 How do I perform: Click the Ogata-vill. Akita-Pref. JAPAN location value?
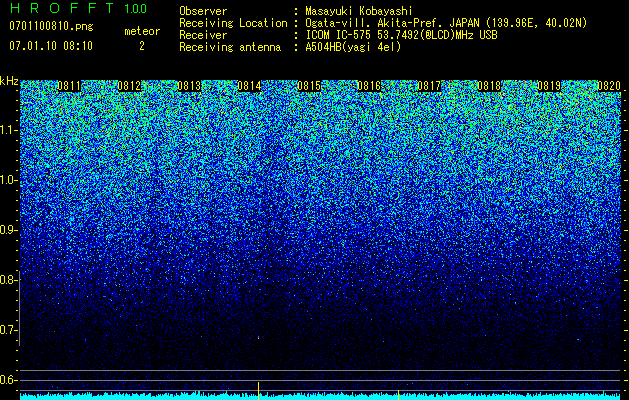pyautogui.click(x=446, y=23)
